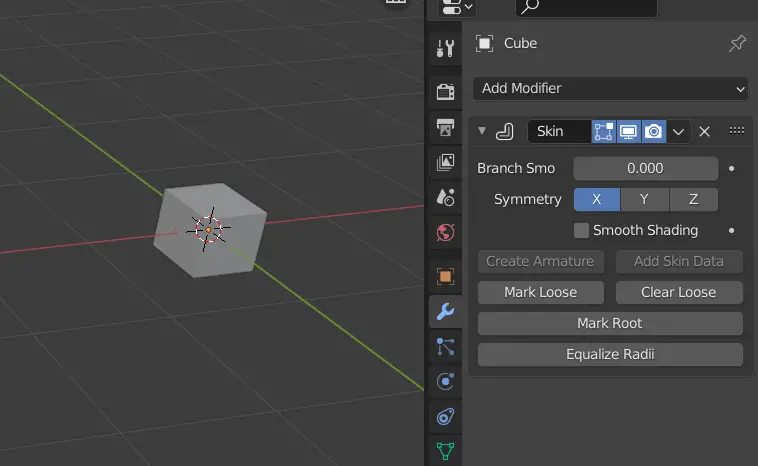The width and height of the screenshot is (758, 466).
Task: Click the Skin modifier type icon
Action: (x=505, y=131)
